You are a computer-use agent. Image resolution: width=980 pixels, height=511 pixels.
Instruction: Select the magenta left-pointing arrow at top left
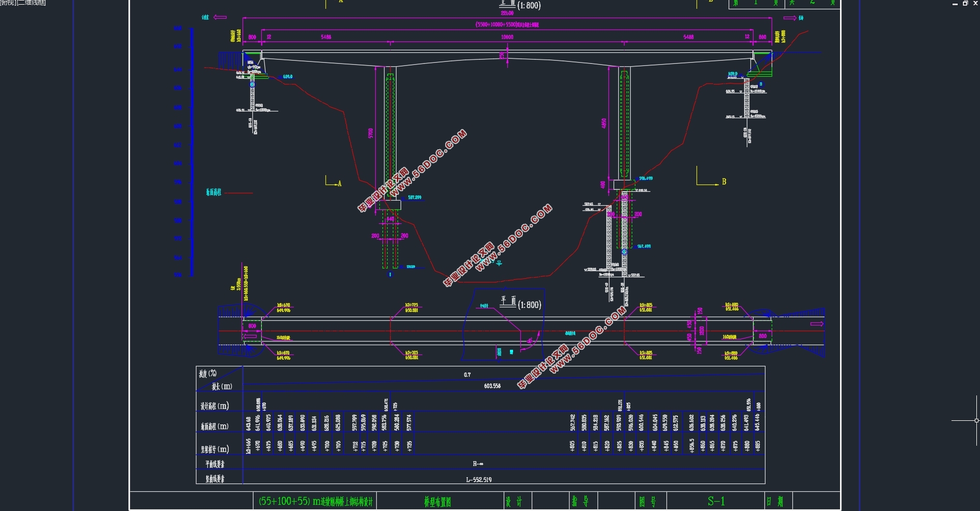tap(220, 18)
